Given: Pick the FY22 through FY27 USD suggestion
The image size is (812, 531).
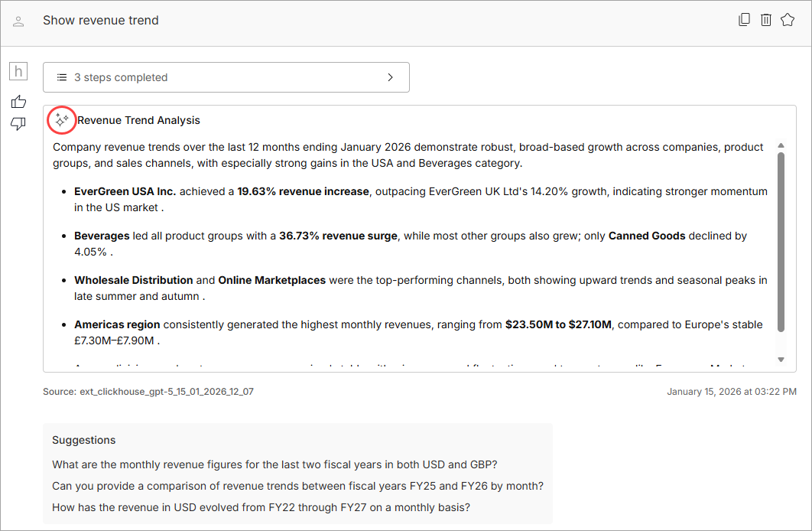Looking at the screenshot, I should [x=261, y=507].
